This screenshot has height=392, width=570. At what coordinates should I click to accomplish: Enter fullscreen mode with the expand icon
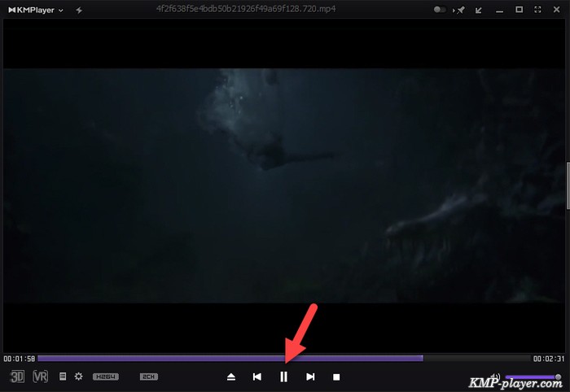[x=537, y=10]
